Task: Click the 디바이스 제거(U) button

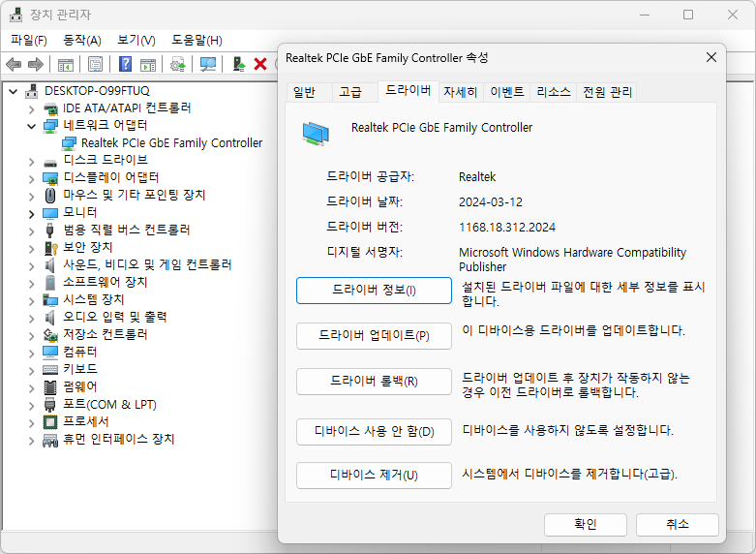Action: click(375, 476)
